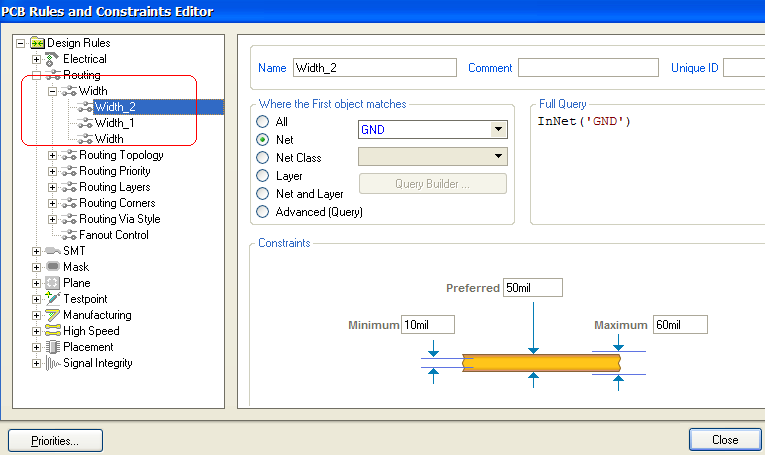Open the Priorities dialog
Viewport: 765px width, 455px height.
point(56,440)
